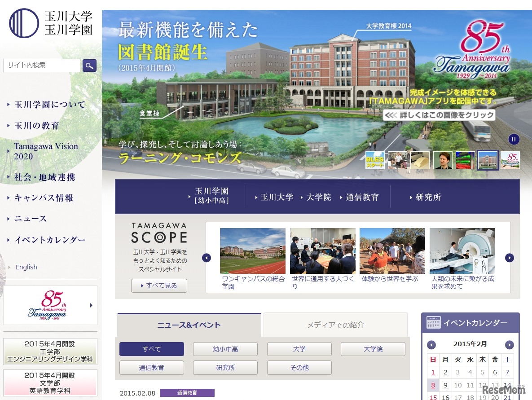532x400 pixels.
Task: Click the calendar icon beside イベントカレンダー
Action: (x=434, y=323)
